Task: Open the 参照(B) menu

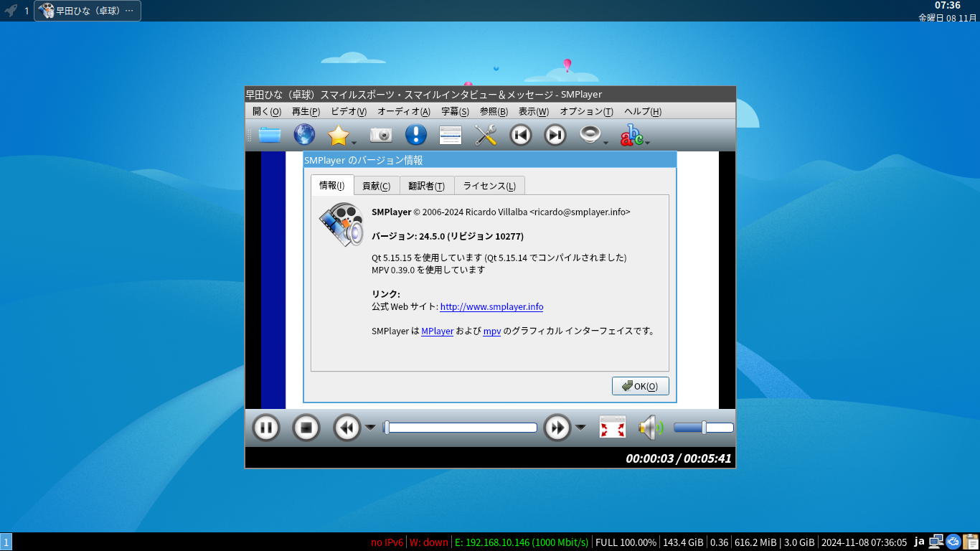Action: tap(494, 111)
